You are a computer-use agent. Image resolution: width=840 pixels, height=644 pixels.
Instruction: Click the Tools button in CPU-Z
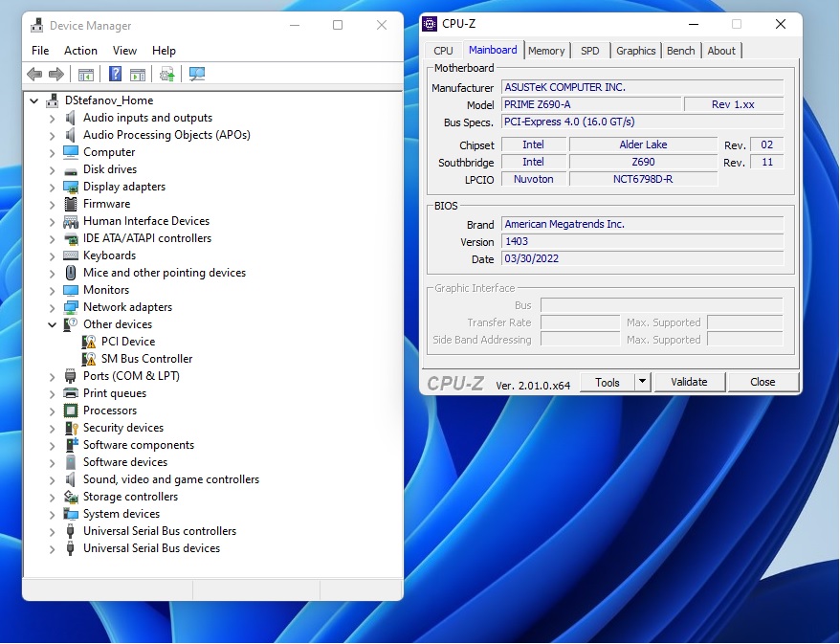[x=608, y=382]
